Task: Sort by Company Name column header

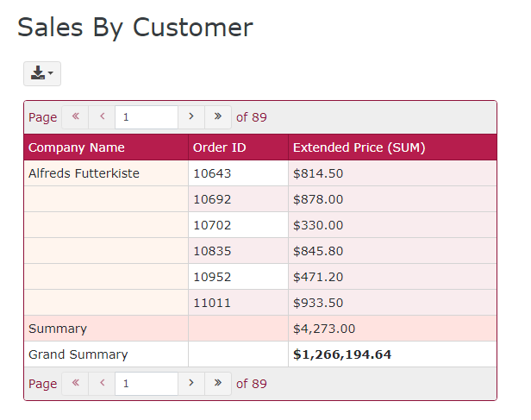Action: point(77,147)
